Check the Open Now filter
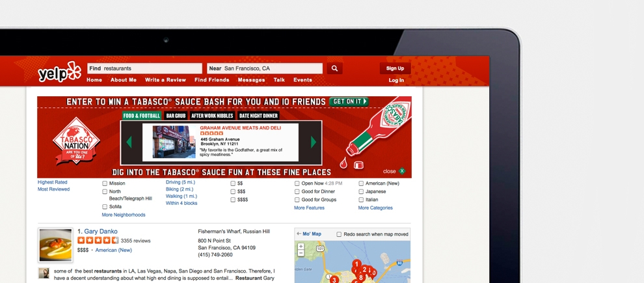The image size is (644, 283). pos(297,183)
